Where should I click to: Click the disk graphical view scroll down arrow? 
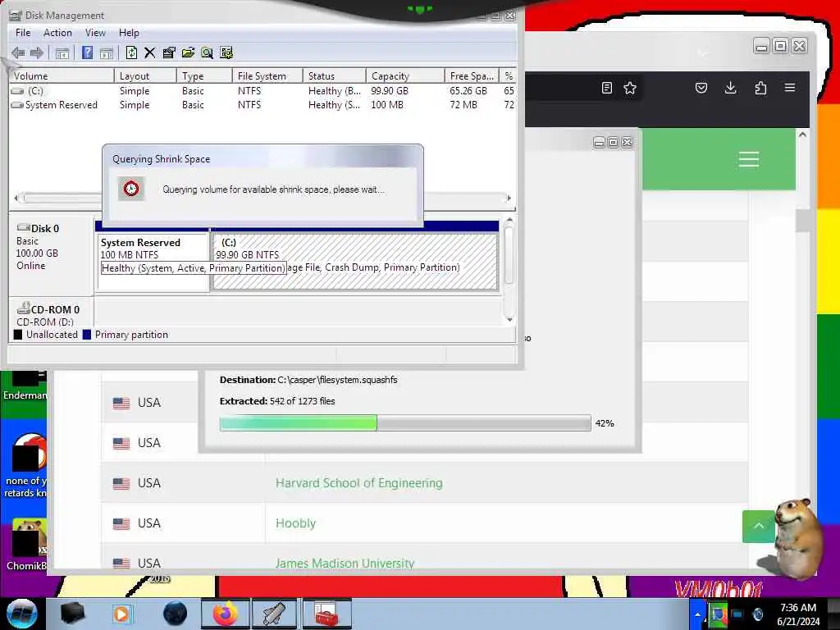(x=509, y=319)
